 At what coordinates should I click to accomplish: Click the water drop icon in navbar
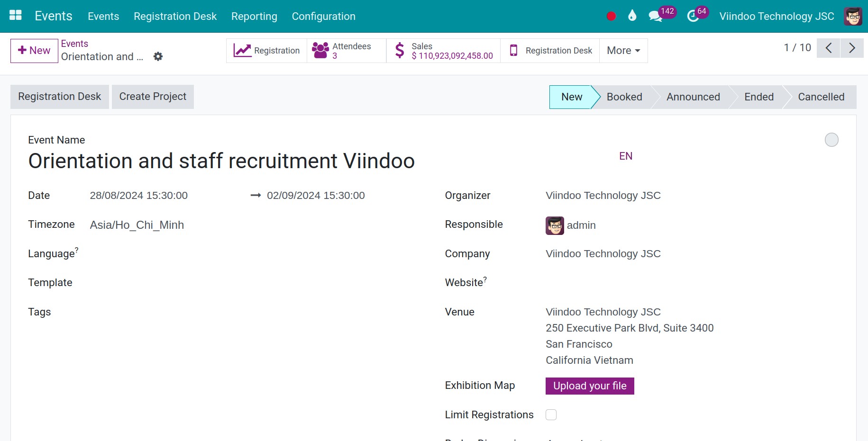pos(632,16)
